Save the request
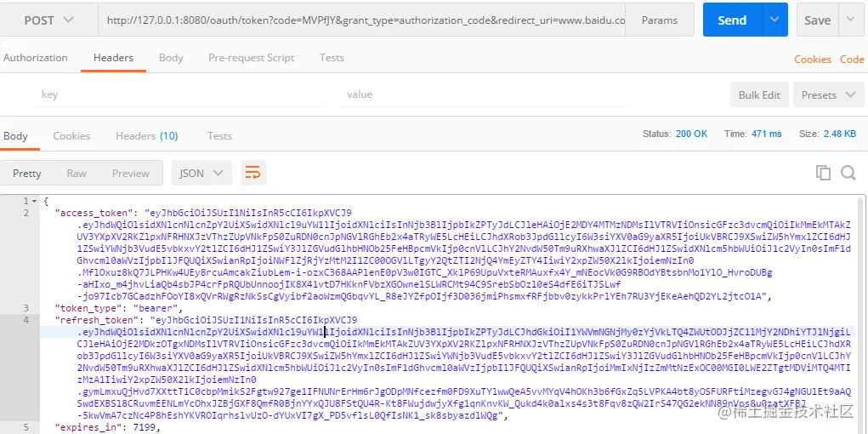 817,20
